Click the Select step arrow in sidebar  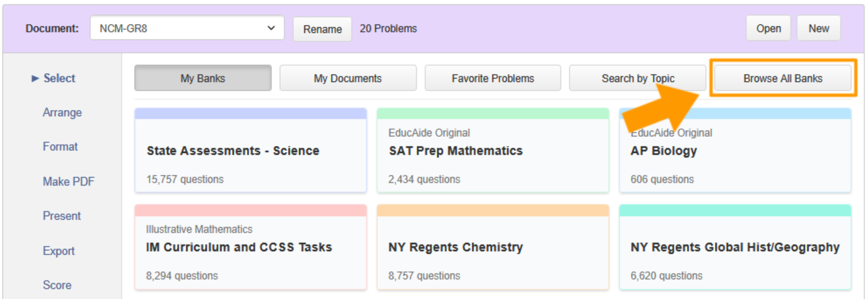[x=35, y=78]
